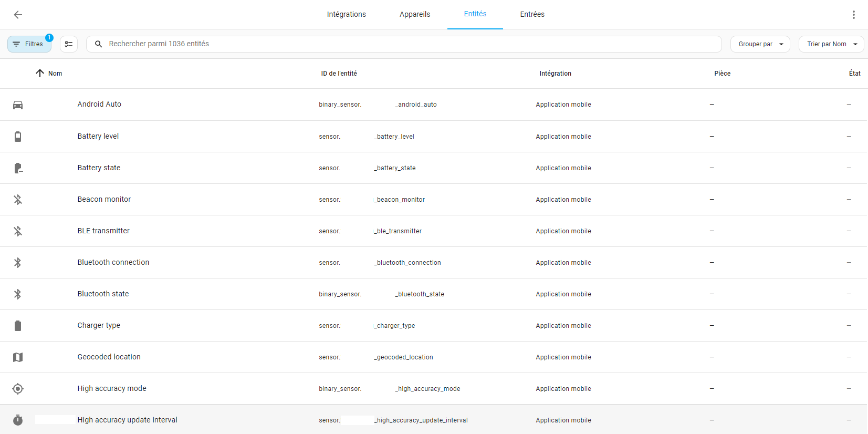The height and width of the screenshot is (434, 868).
Task: Click the Beacon monitor bluetooth-off icon
Action: (18, 200)
